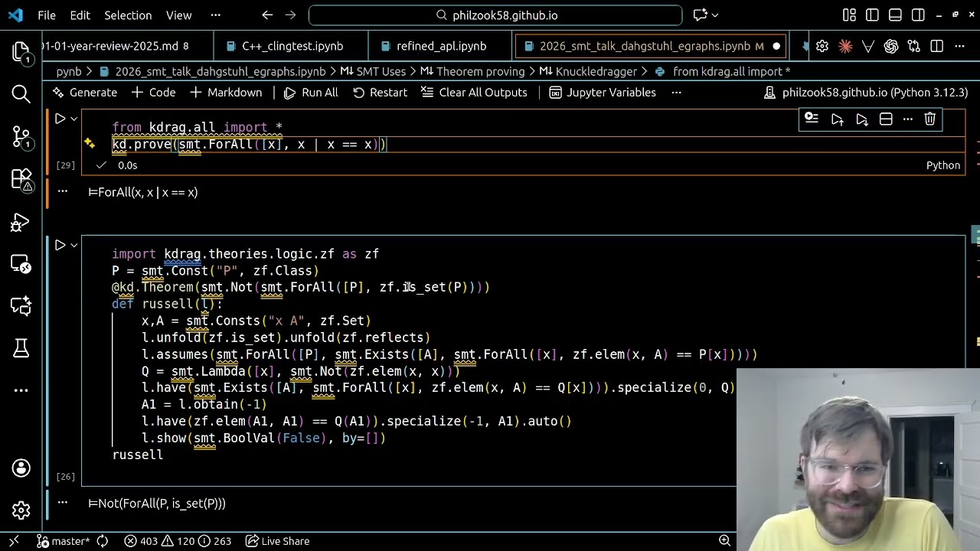Open the chat dropdown chevron in title bar
The height and width of the screenshot is (551, 980).
click(715, 15)
